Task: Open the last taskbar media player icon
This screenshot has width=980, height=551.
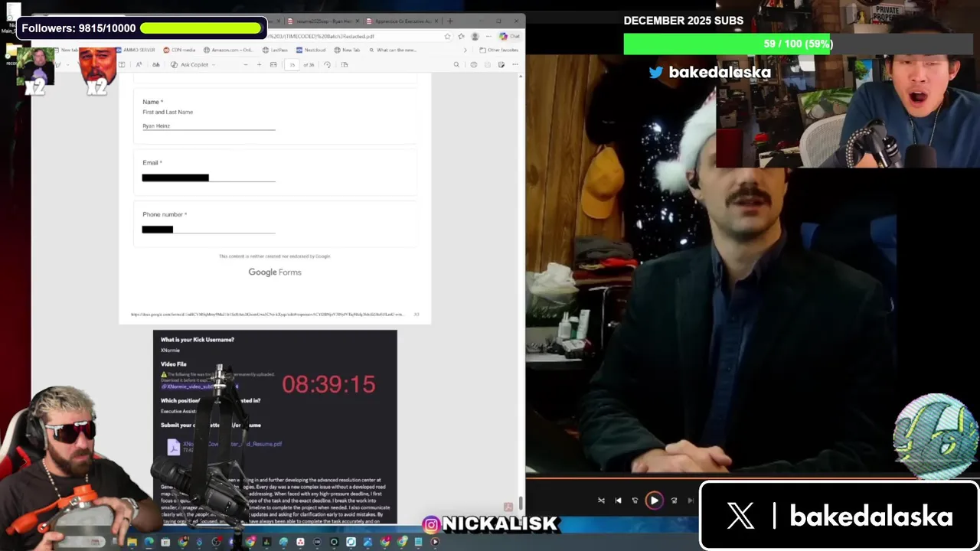Action: (x=435, y=542)
